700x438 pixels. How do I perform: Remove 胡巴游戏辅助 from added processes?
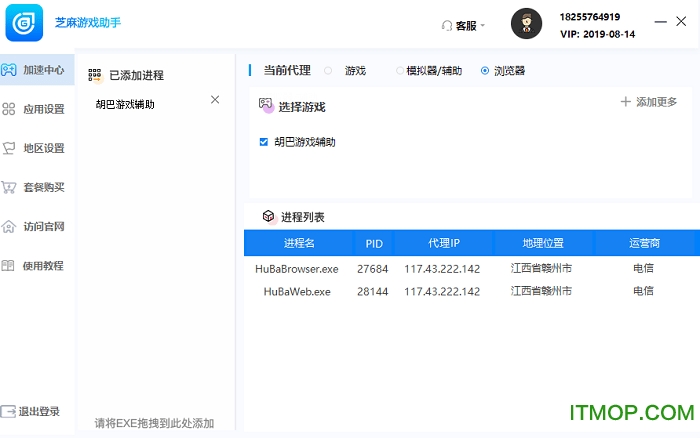(x=215, y=100)
